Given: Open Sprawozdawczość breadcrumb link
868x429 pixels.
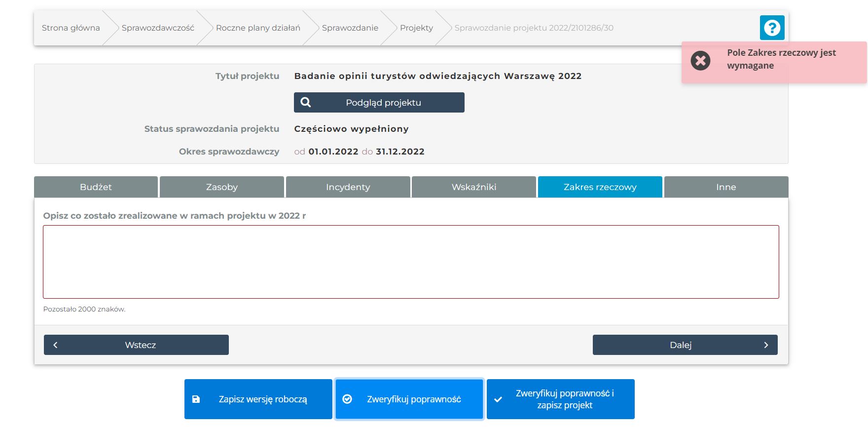Looking at the screenshot, I should (x=158, y=28).
